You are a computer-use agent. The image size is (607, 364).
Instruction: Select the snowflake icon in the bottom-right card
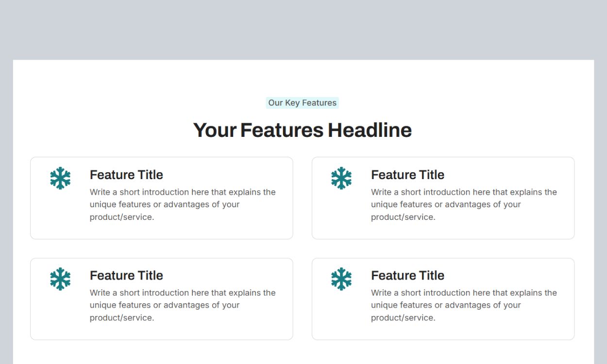pyautogui.click(x=341, y=279)
